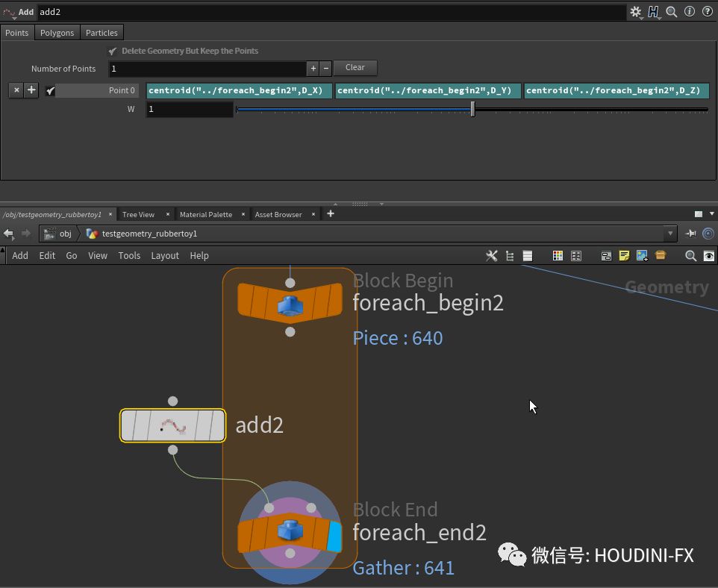Open Houdini main preferences gear icon
Viewport: 718px width, 588px height.
pos(636,11)
